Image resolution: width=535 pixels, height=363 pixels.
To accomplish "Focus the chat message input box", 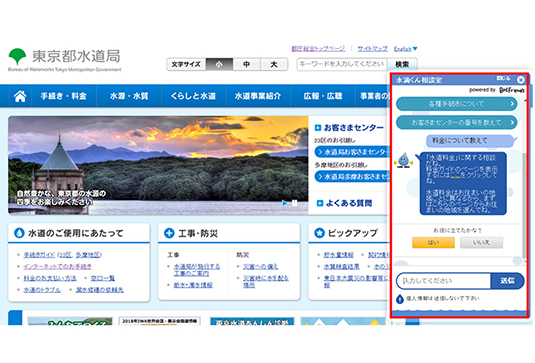I will (x=444, y=281).
